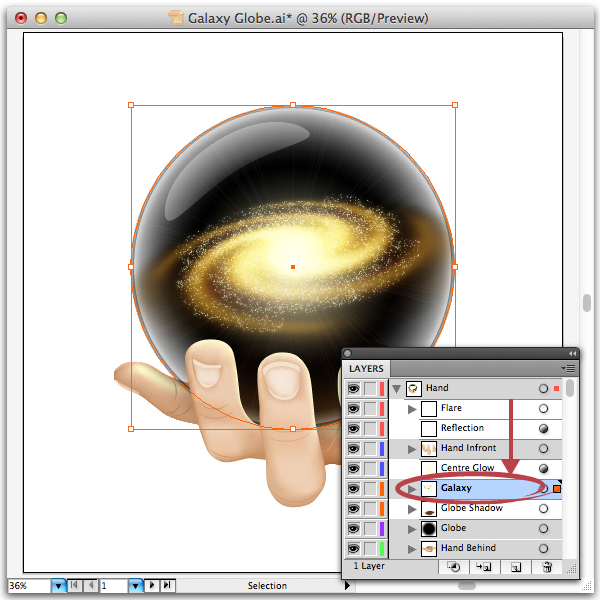The image size is (600, 600).
Task: Hide the Reflection layer
Action: click(354, 429)
